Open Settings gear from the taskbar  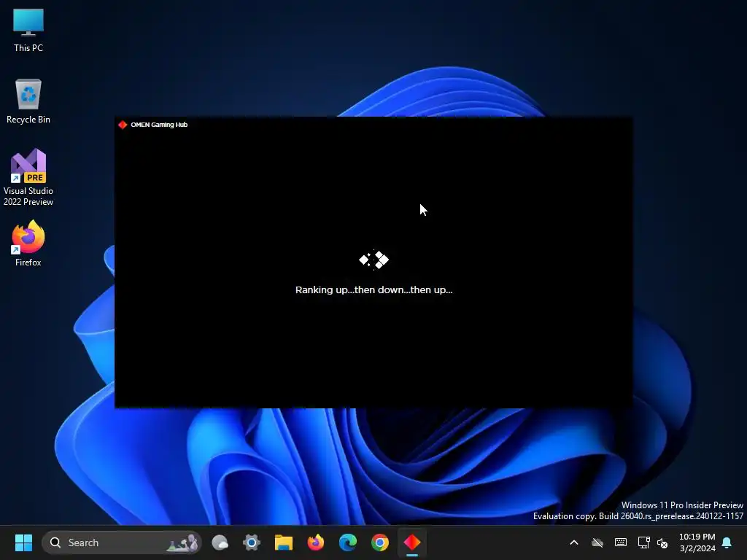point(252,542)
